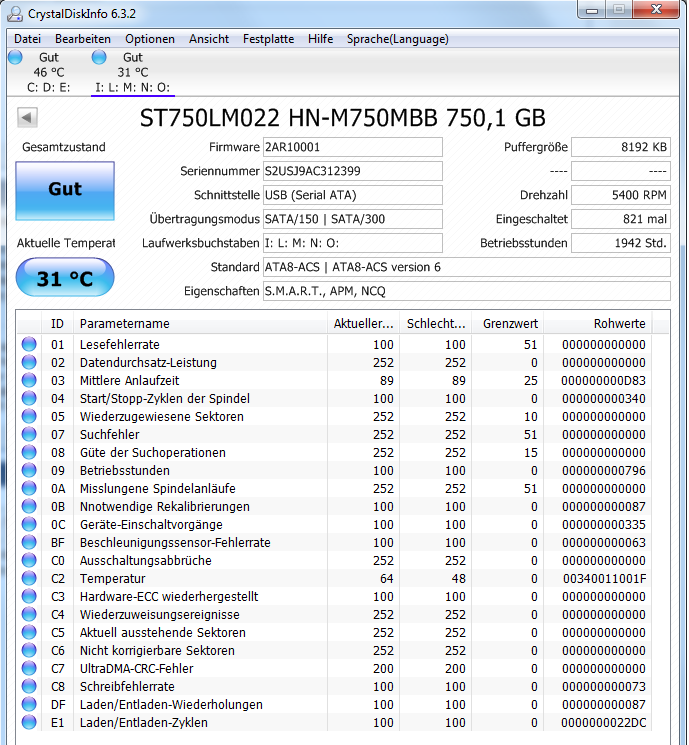Screen dimensions: 689x745
Task: Click status orb of Wiederzugewiesene Sektoren row
Action: 29,416
